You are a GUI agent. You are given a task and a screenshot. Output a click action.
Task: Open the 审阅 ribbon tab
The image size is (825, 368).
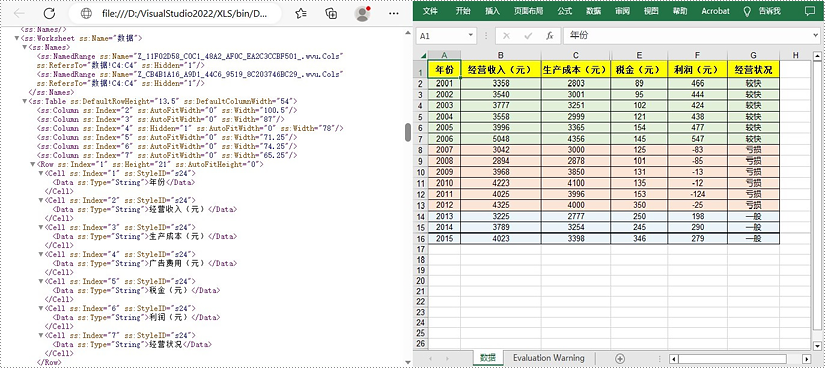(622, 11)
